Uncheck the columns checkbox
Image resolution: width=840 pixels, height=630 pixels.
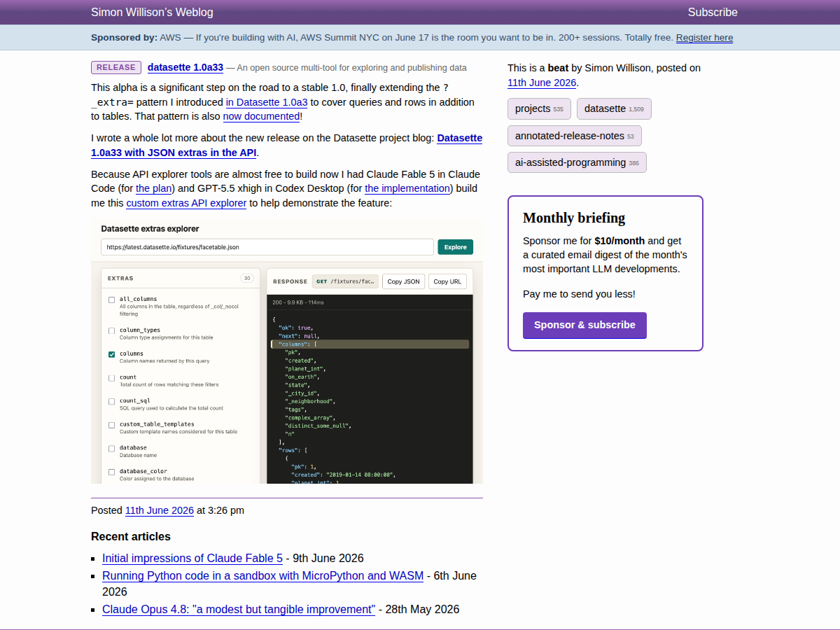(x=112, y=354)
